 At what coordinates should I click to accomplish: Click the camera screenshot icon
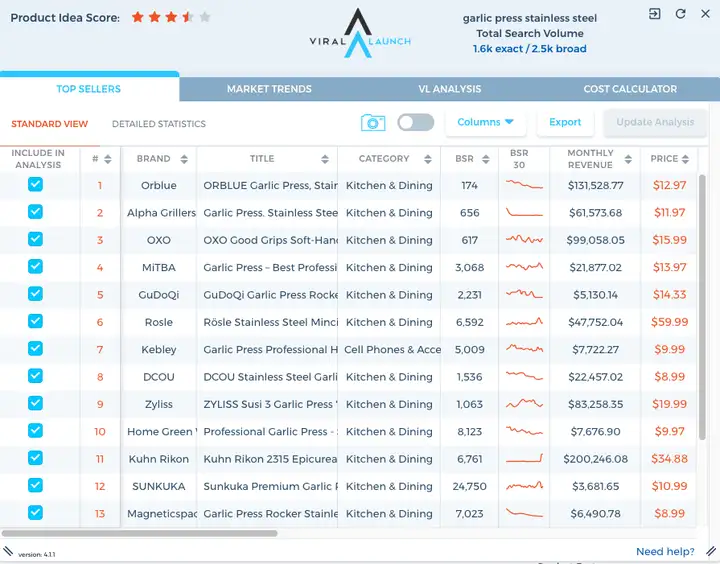click(x=373, y=123)
